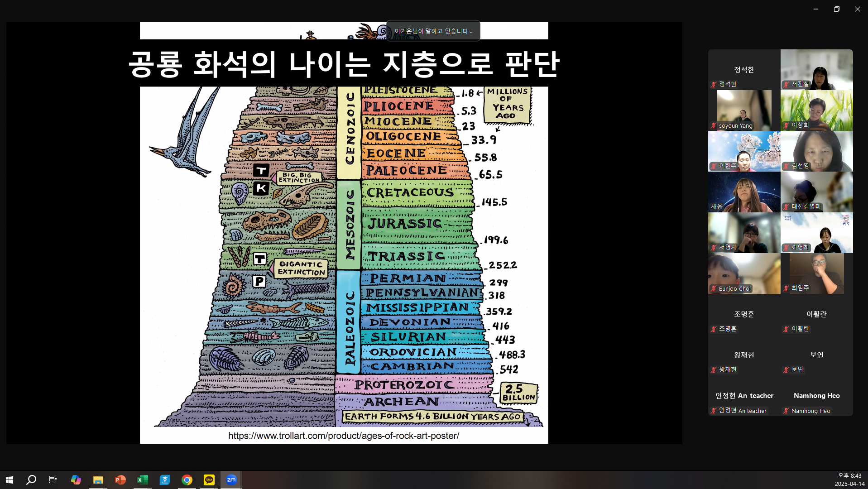
Task: Click the muted mic icon beside 정석한
Action: click(x=714, y=84)
